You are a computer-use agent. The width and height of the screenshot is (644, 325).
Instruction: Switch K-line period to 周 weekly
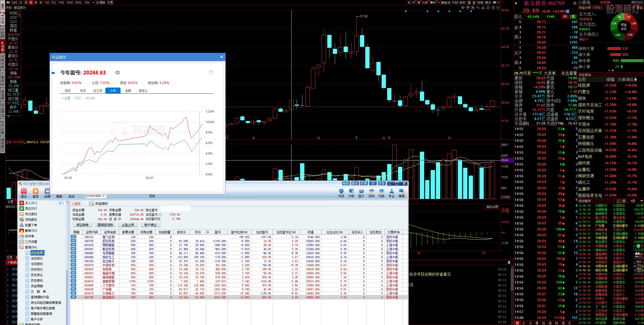click(26, 3)
